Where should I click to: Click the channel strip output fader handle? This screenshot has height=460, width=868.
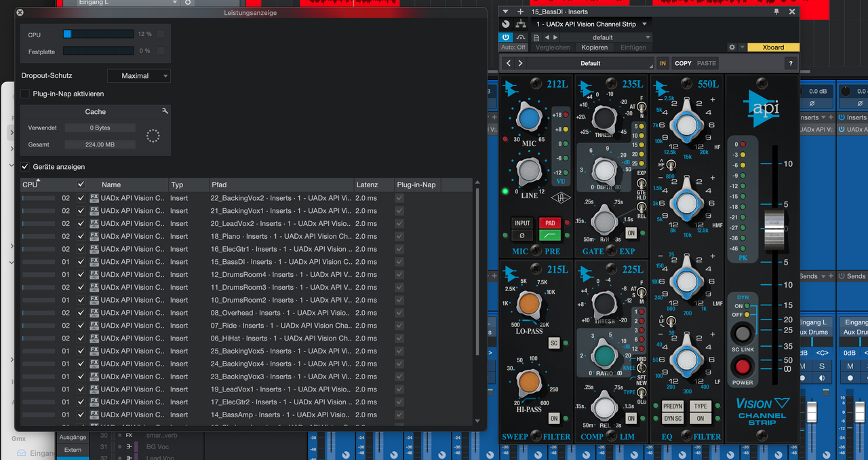click(x=773, y=230)
